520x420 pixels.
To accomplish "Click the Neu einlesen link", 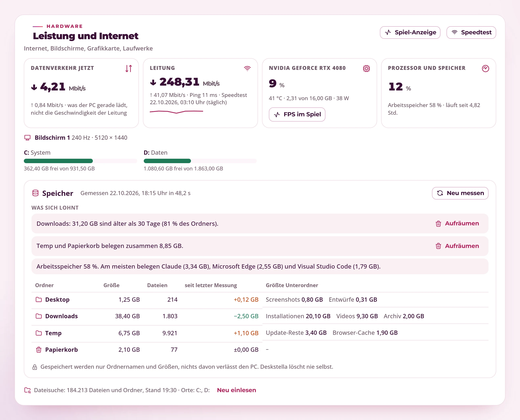I will point(236,390).
